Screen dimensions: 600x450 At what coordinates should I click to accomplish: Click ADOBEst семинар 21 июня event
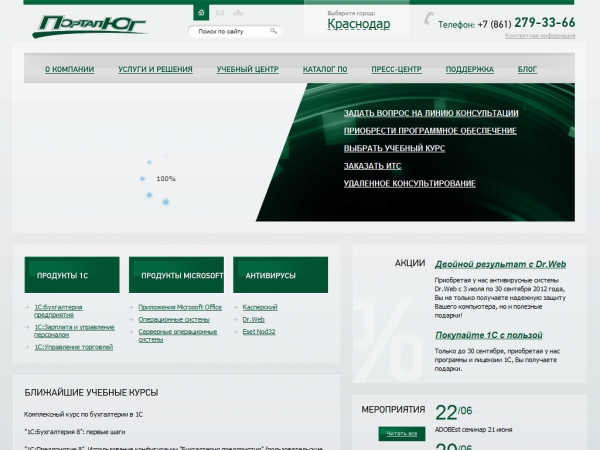(x=473, y=430)
